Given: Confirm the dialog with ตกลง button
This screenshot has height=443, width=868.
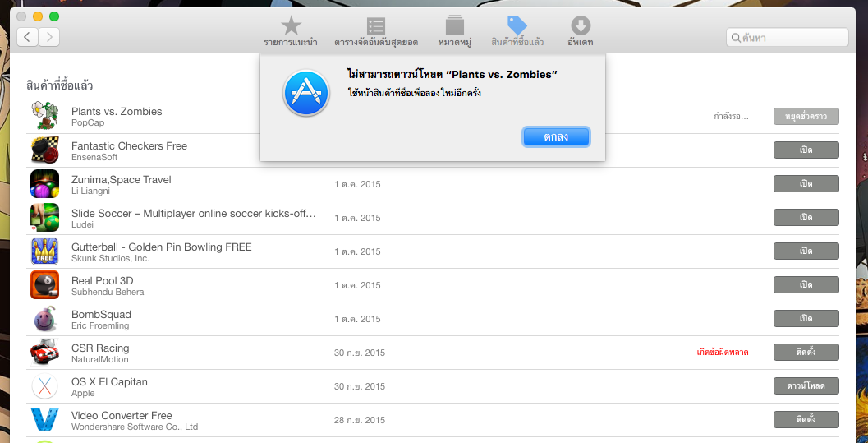Looking at the screenshot, I should [556, 136].
